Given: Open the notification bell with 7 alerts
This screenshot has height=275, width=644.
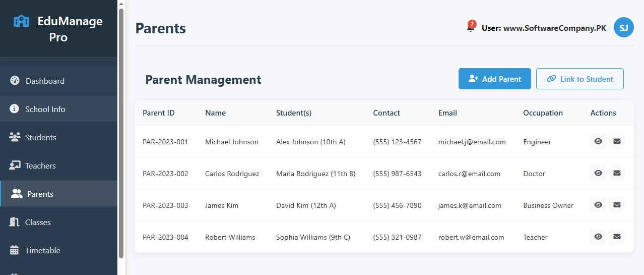Looking at the screenshot, I should pos(471,27).
